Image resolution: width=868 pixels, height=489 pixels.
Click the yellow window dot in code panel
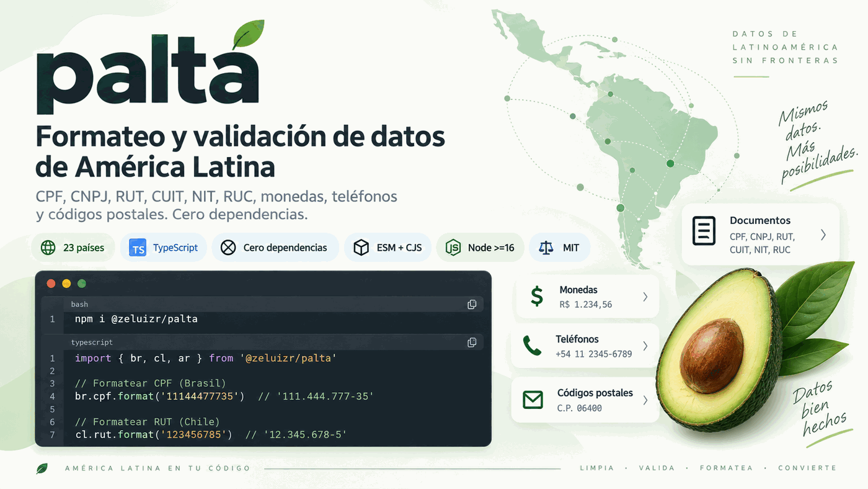point(66,284)
